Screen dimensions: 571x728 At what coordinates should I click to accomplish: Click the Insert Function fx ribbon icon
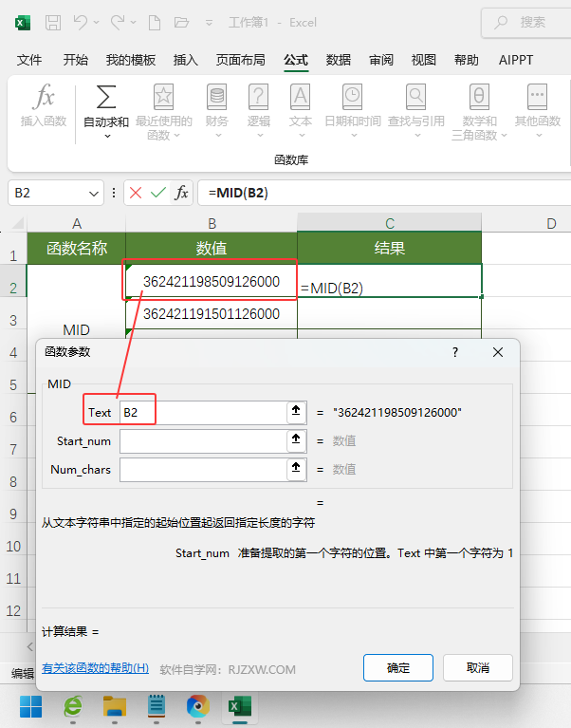pyautogui.click(x=44, y=97)
